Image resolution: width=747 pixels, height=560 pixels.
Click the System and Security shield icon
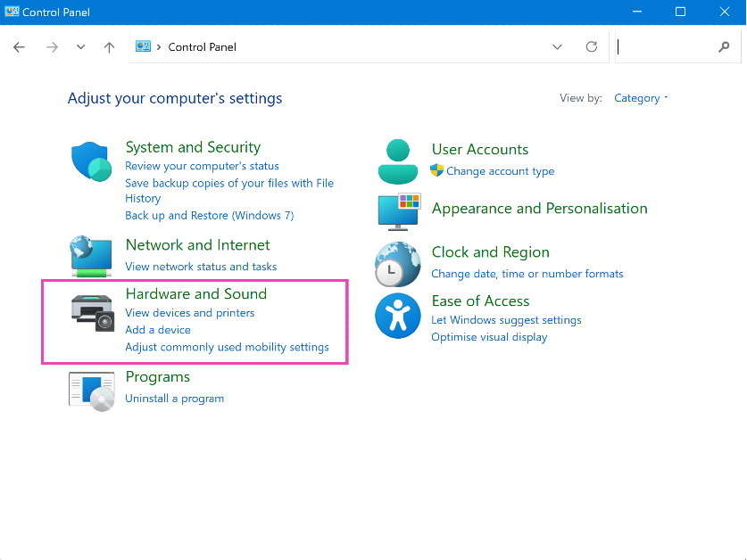point(91,161)
